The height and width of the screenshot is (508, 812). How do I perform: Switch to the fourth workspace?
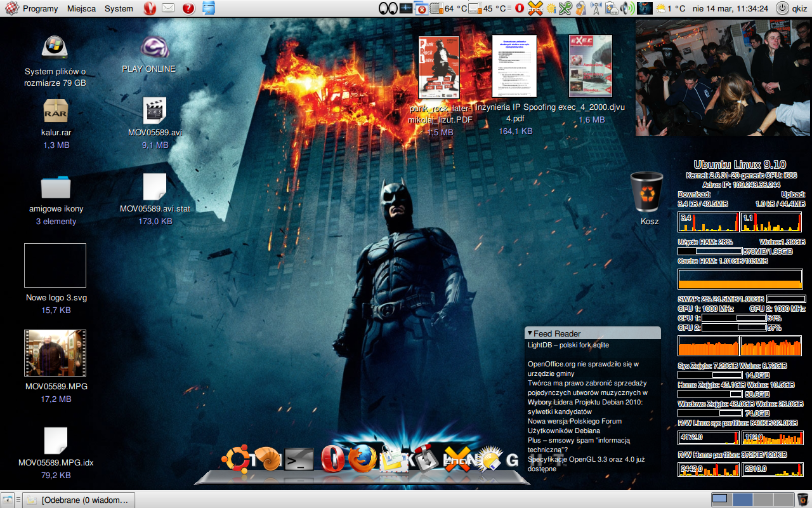(x=783, y=499)
